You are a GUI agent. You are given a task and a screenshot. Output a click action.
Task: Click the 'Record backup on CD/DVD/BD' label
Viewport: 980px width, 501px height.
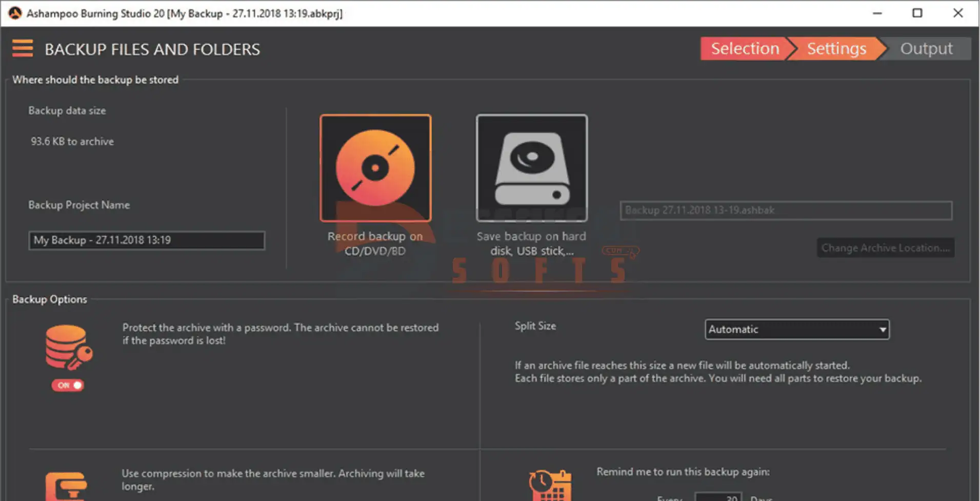click(x=375, y=243)
